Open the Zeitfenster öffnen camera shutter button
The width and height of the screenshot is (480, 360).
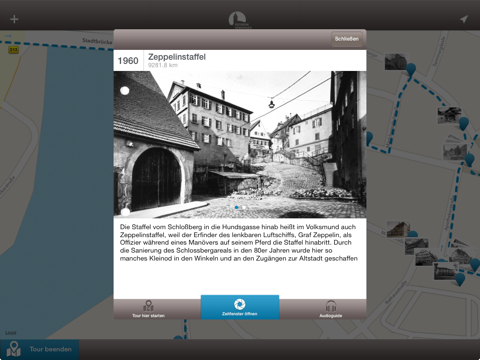pos(240,307)
